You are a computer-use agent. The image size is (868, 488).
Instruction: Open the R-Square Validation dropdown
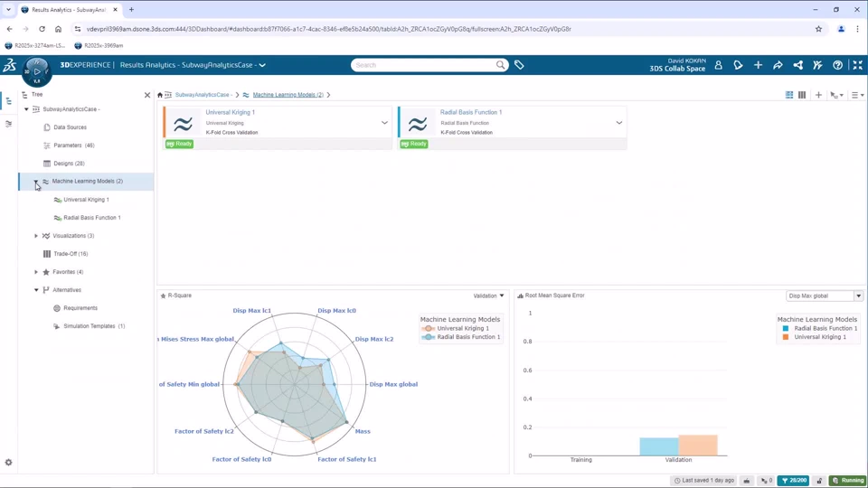tap(488, 296)
